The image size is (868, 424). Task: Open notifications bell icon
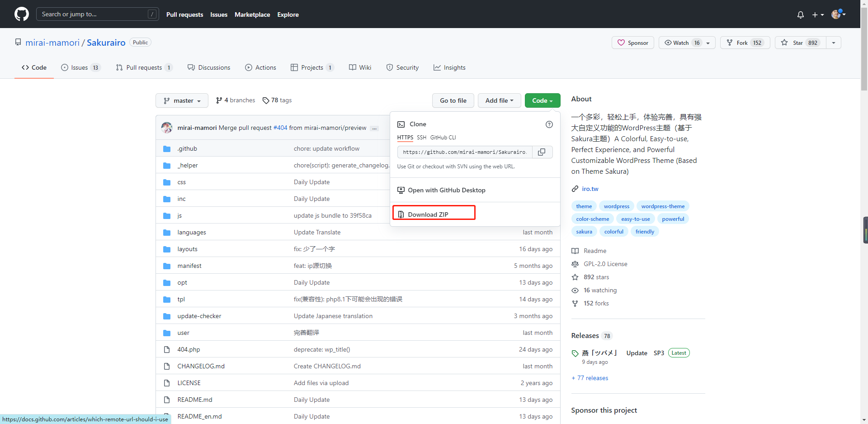click(x=801, y=14)
